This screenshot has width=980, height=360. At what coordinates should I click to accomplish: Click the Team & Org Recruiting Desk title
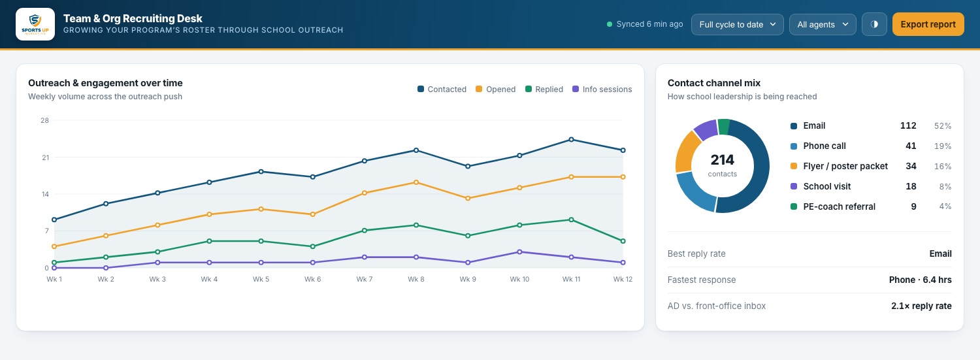133,19
